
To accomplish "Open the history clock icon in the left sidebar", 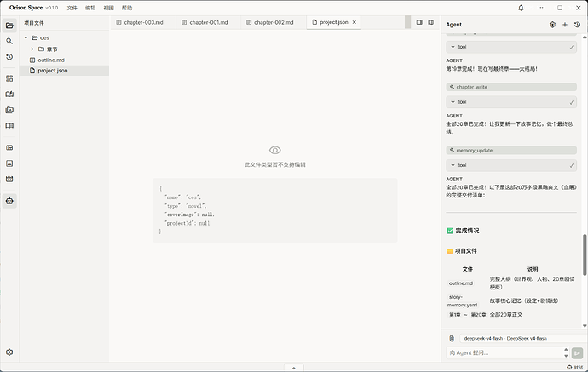I will [9, 57].
